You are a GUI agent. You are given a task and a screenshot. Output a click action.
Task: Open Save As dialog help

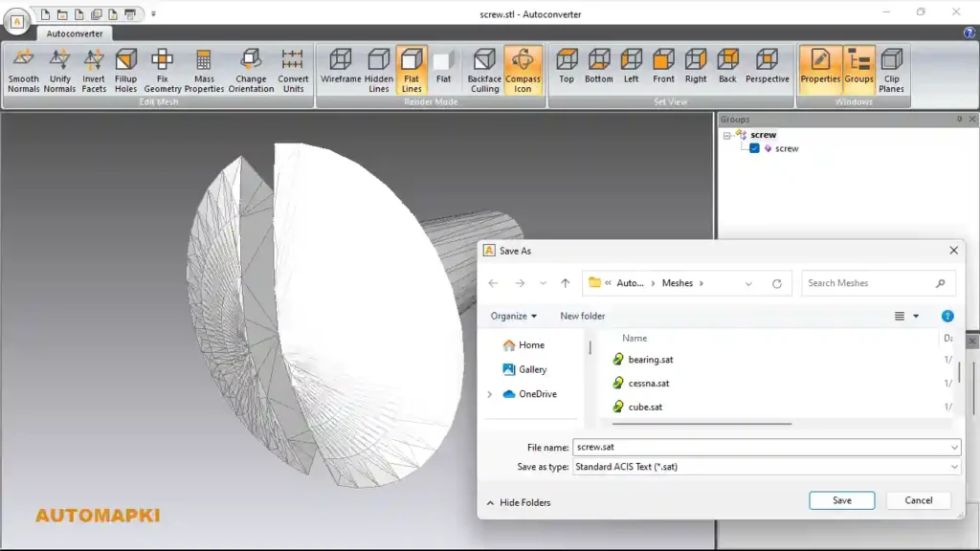[x=947, y=316]
